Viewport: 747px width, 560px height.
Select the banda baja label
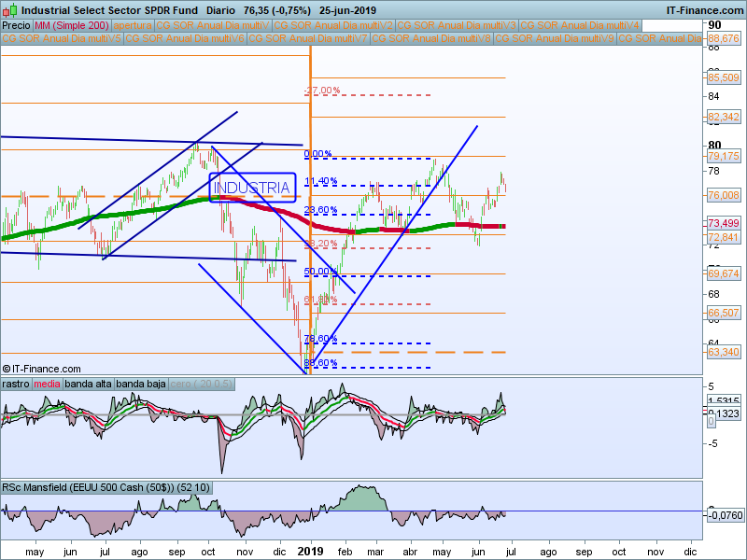(x=141, y=384)
